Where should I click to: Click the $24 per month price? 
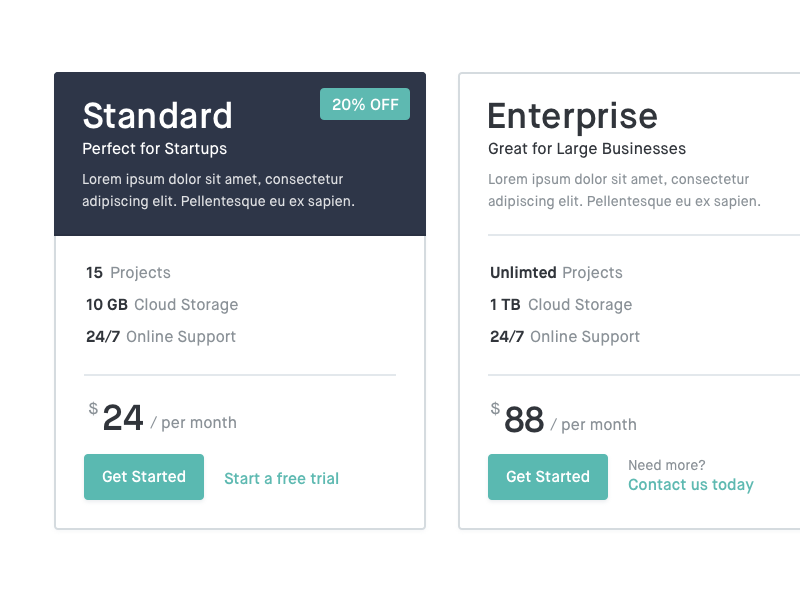[x=162, y=419]
